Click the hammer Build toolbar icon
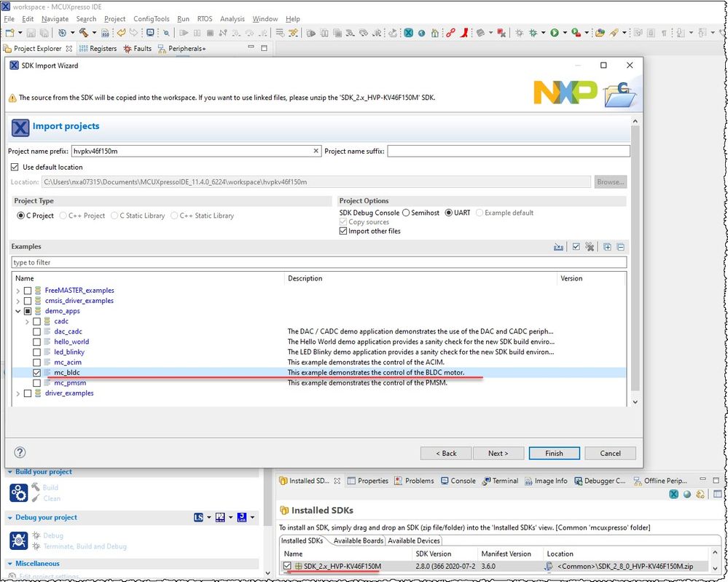 (84, 33)
